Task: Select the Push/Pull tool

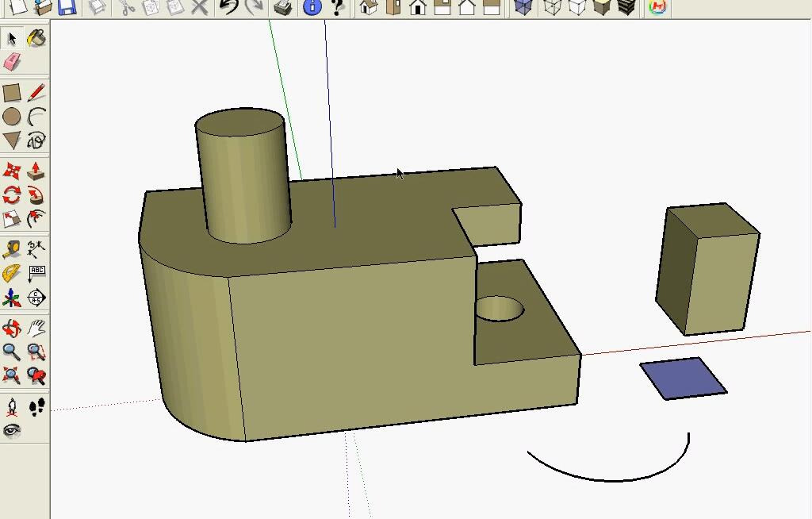Action: [36, 171]
